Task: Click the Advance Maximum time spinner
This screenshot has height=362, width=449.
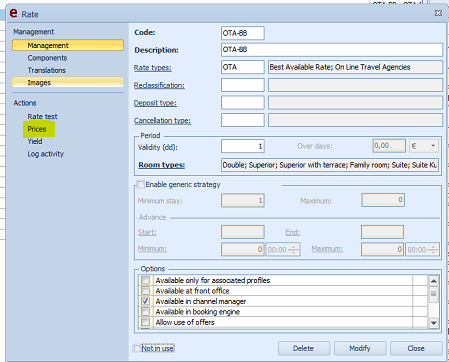Action: (x=422, y=249)
